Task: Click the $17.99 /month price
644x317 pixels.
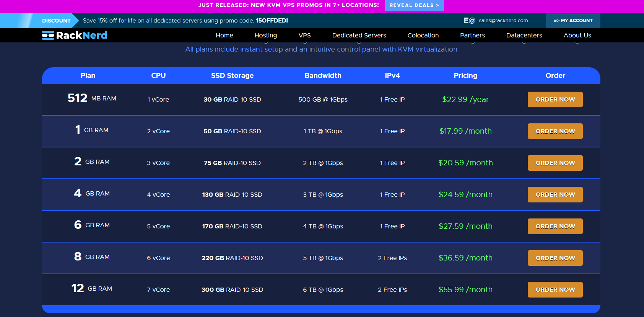Action: coord(465,131)
